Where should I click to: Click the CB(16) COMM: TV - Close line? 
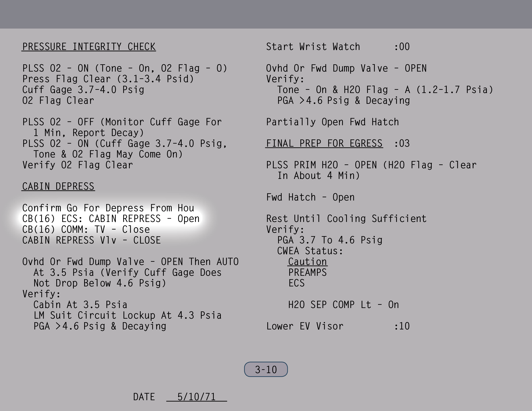pos(86,230)
